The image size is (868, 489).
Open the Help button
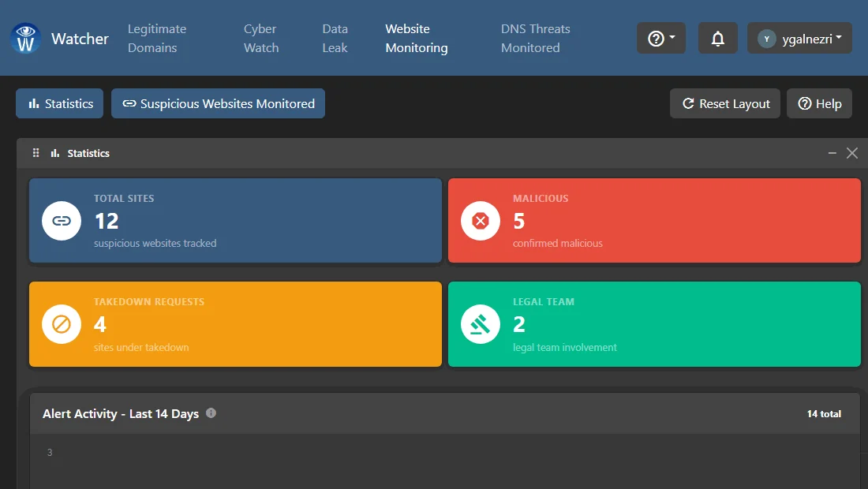819,103
